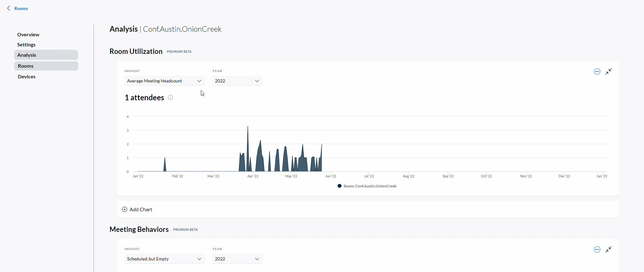Image resolution: width=644 pixels, height=272 pixels.
Task: Collapse the Room Utilization chart
Action: pos(609,71)
